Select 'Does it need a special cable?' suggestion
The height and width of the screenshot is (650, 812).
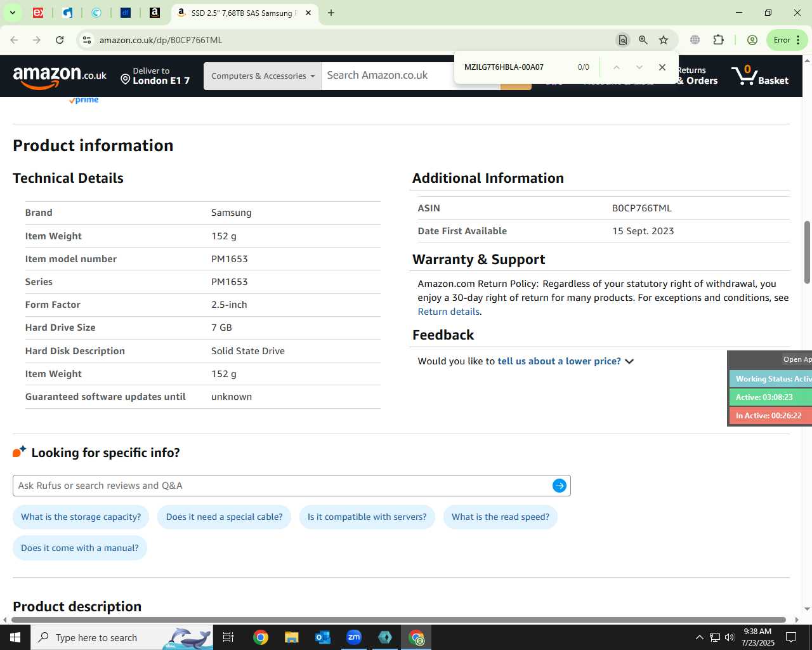[x=225, y=517]
